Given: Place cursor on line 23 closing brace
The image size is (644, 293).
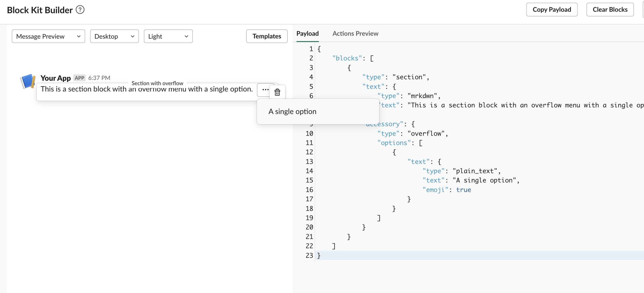Looking at the screenshot, I should 319,255.
